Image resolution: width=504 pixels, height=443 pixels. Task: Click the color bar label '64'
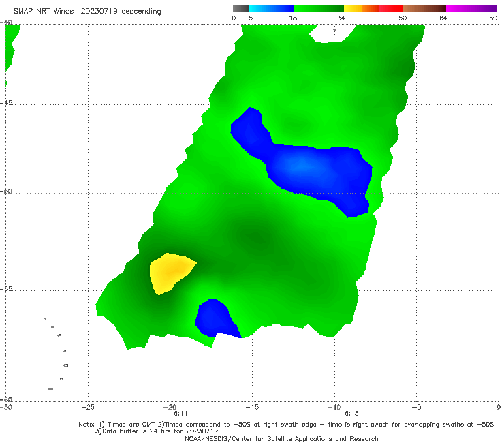443,18
